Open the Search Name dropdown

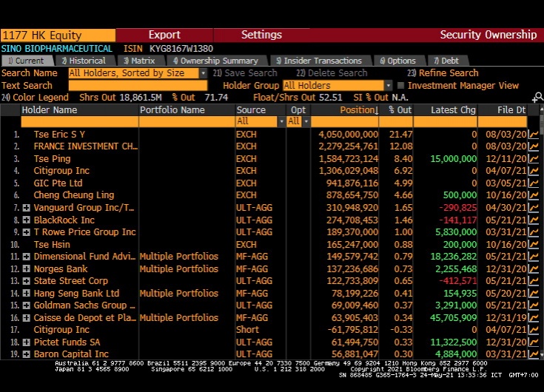204,73
